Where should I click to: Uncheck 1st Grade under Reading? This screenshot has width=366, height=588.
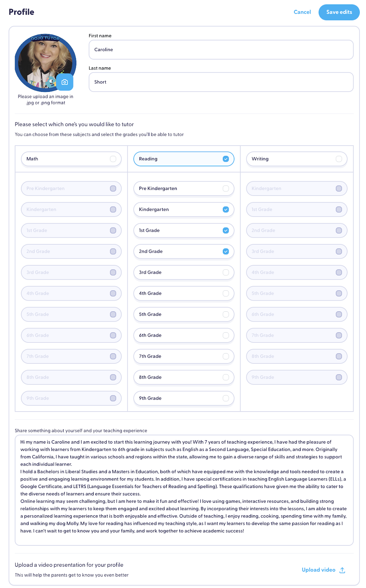226,230
